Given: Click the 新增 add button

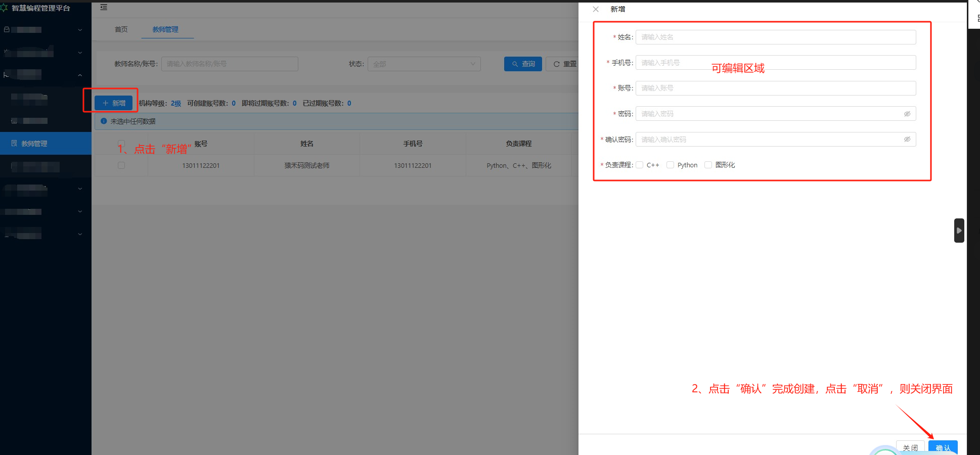Looking at the screenshot, I should coord(114,103).
